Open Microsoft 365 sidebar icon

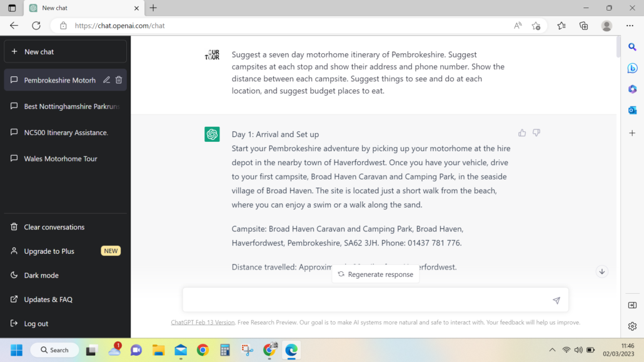click(x=633, y=89)
